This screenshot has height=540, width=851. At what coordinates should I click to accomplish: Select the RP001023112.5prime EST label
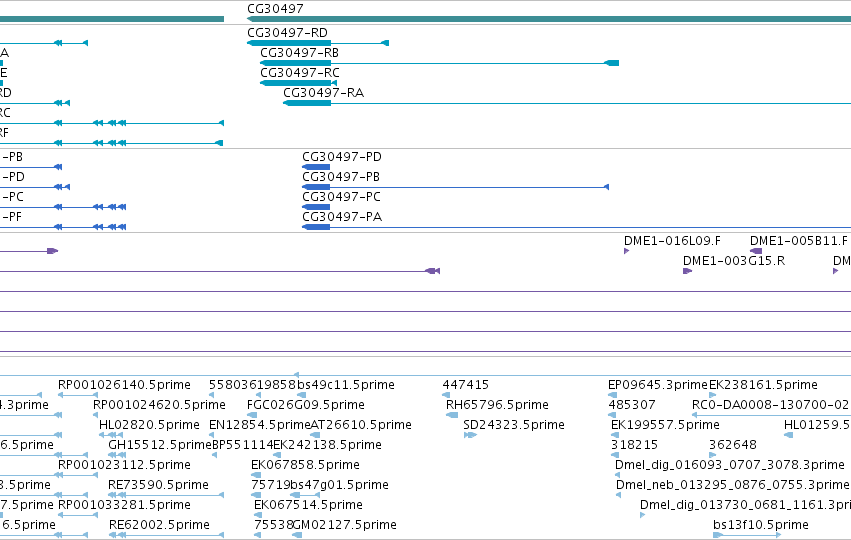[124, 465]
